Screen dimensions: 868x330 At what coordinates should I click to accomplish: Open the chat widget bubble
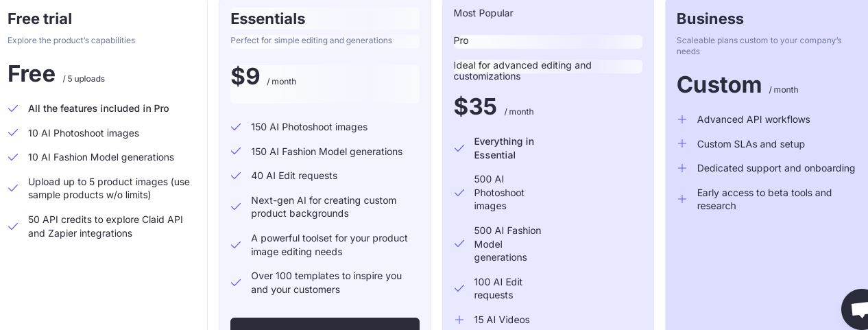click(856, 310)
